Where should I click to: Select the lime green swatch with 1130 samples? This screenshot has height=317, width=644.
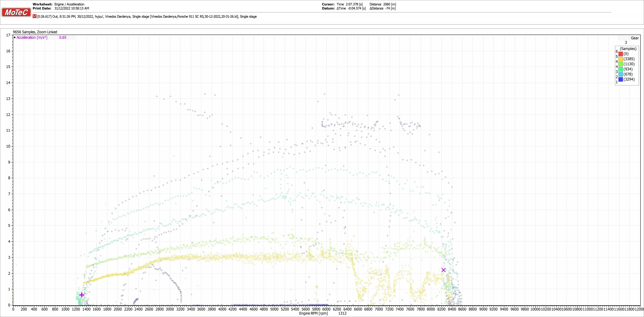click(621, 64)
